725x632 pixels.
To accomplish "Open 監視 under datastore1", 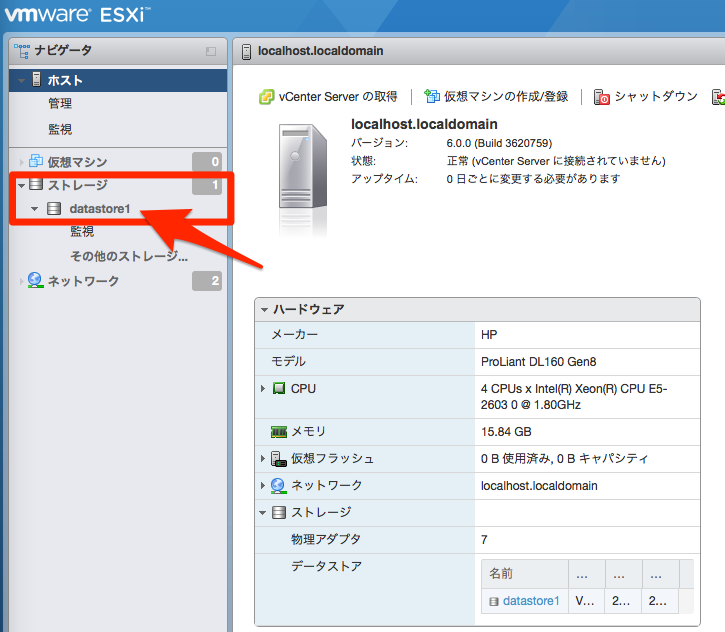I will (x=82, y=231).
